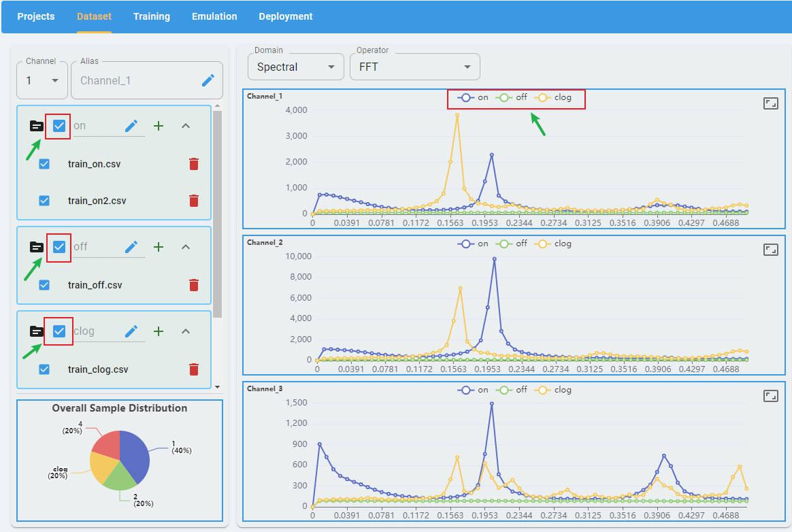Toggle 'clog' series in Channel_1 legend
Viewport: 792px width, 532px height.
coord(553,97)
